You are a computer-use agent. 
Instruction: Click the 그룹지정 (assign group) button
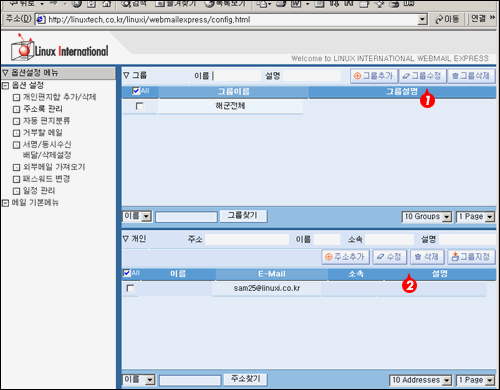[471, 257]
